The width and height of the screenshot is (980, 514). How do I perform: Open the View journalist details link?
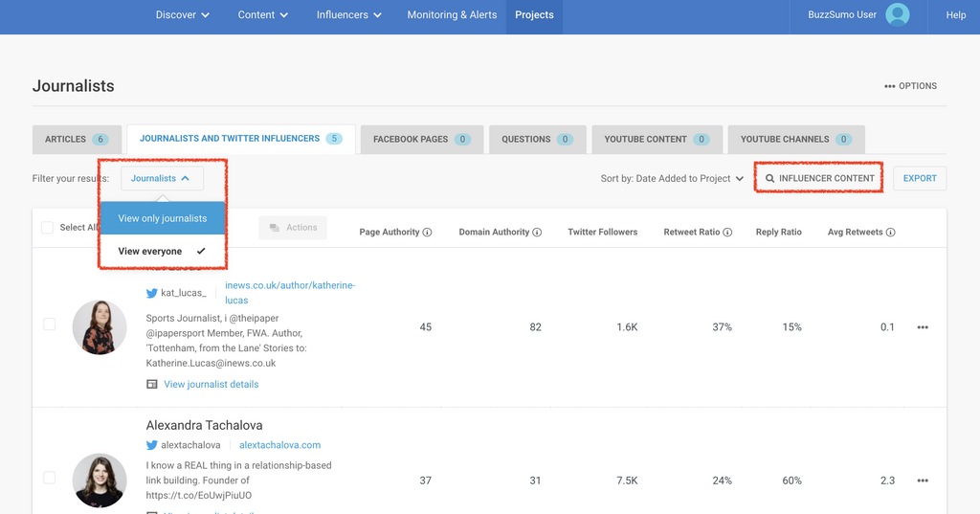[211, 385]
